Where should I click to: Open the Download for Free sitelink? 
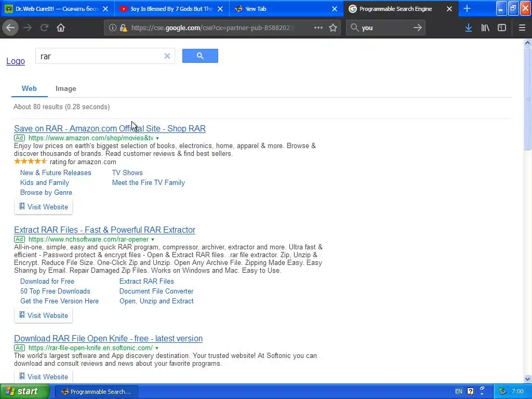47,281
